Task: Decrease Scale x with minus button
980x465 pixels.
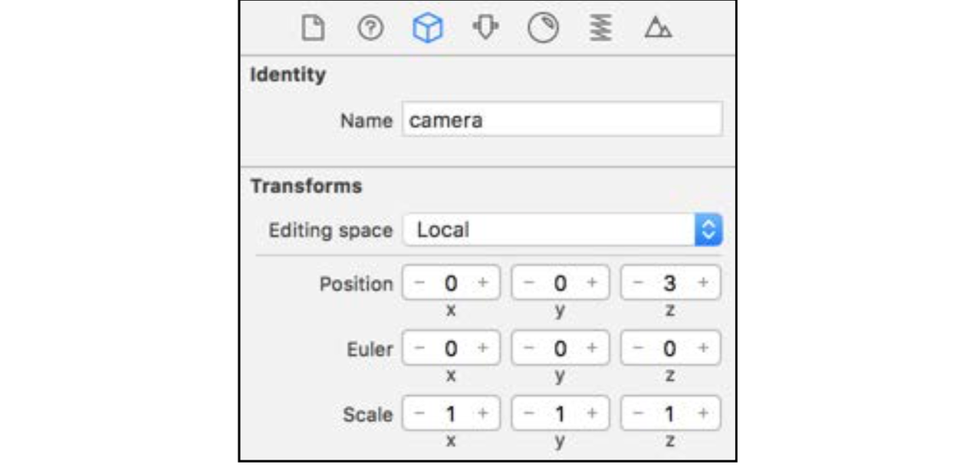Action: click(419, 414)
